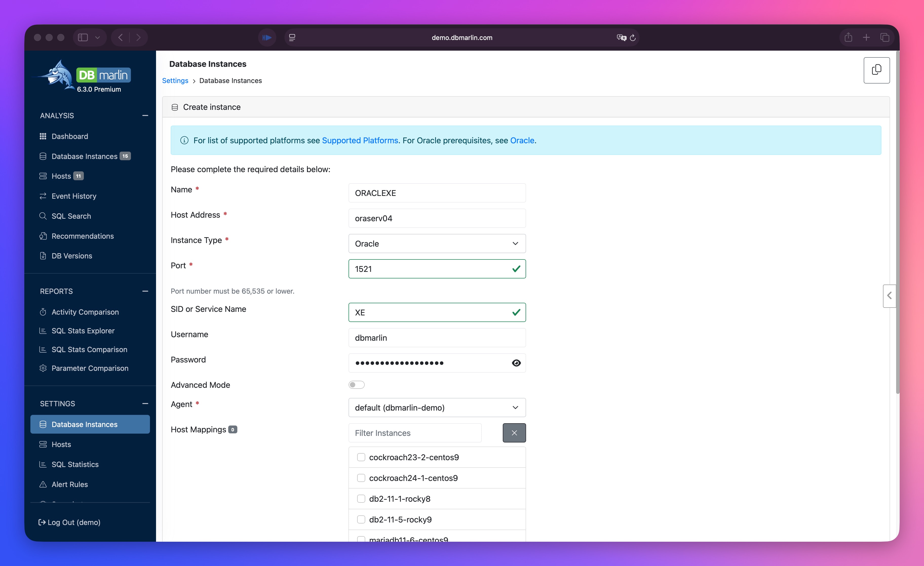Click the Port hint text about 65,535
The image size is (924, 566).
pos(233,291)
